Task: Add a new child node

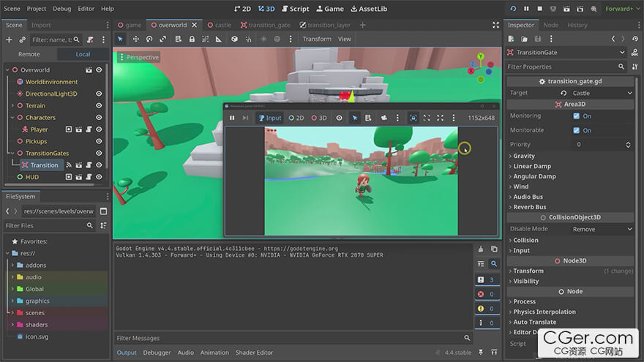Action: [9, 39]
